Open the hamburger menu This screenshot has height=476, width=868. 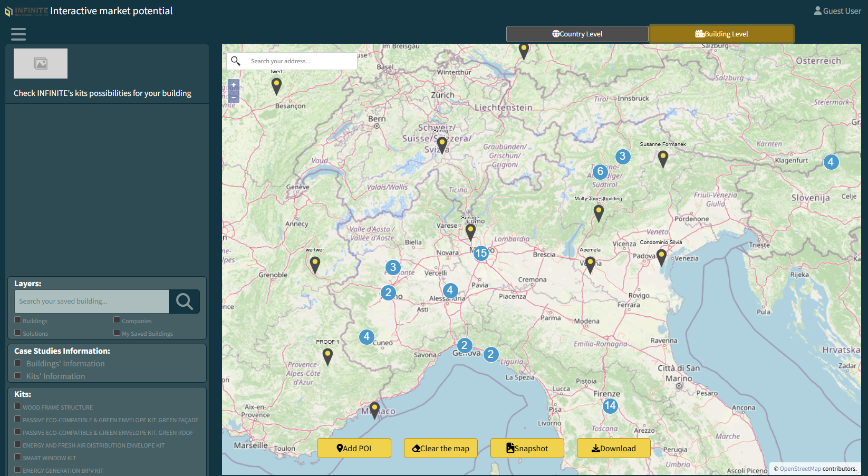(x=18, y=34)
